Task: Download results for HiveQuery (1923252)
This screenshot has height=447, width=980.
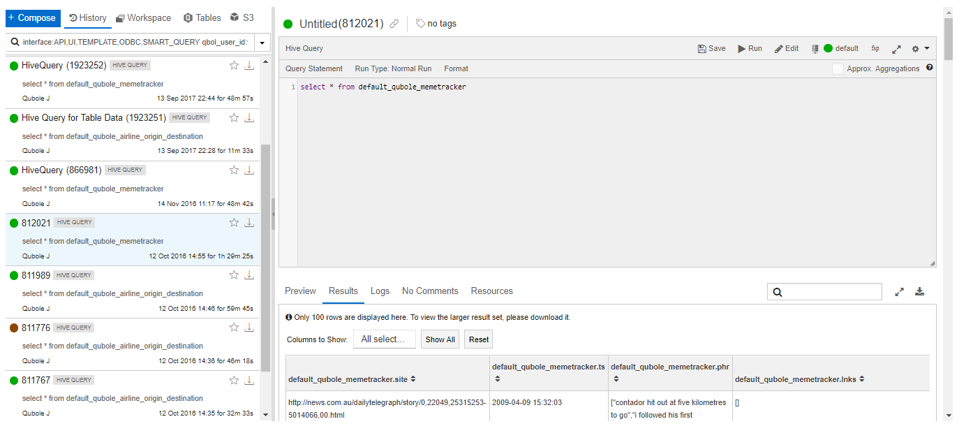Action: [x=249, y=65]
